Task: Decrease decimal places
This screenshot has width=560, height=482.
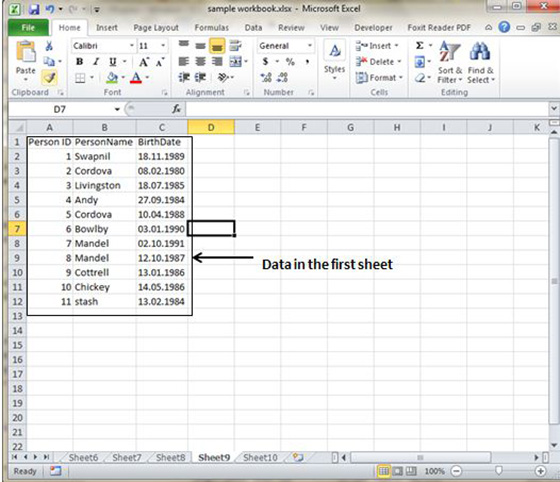Action: [x=282, y=77]
